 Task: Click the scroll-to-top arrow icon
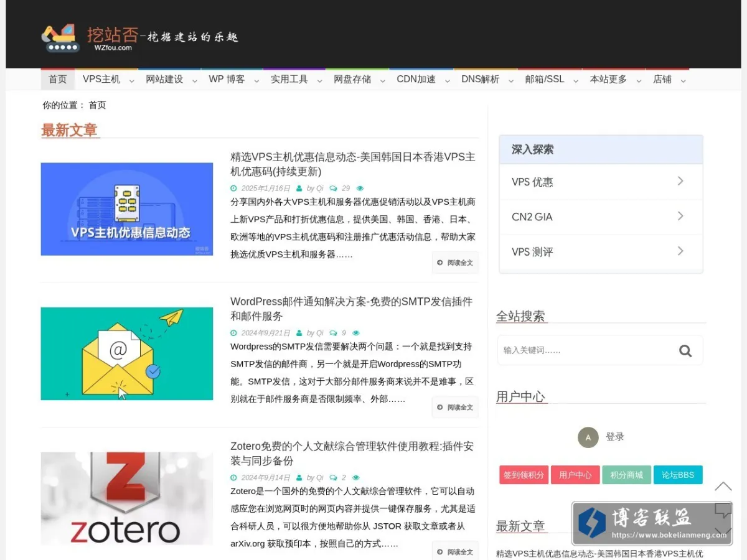[723, 486]
